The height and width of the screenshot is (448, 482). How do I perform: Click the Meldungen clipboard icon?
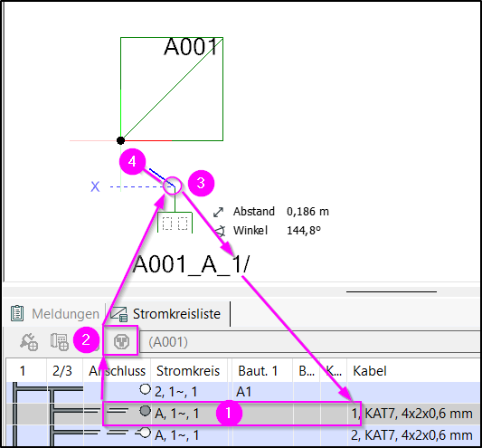pyautogui.click(x=17, y=313)
